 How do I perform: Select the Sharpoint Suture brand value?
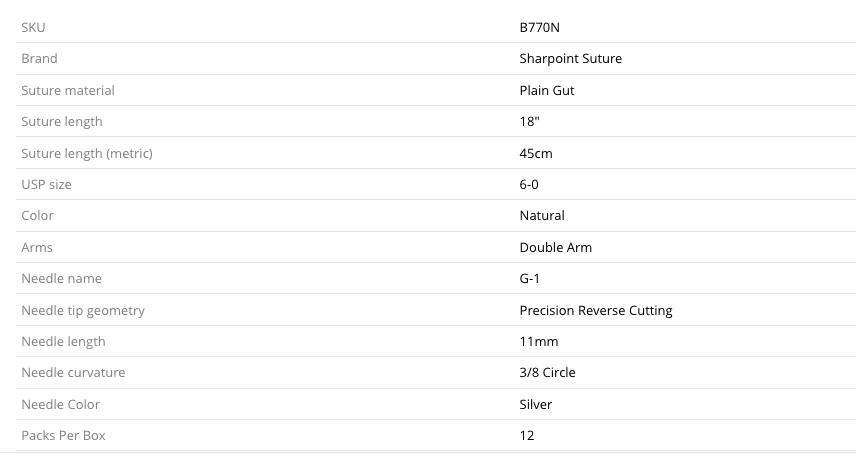pyautogui.click(x=570, y=59)
